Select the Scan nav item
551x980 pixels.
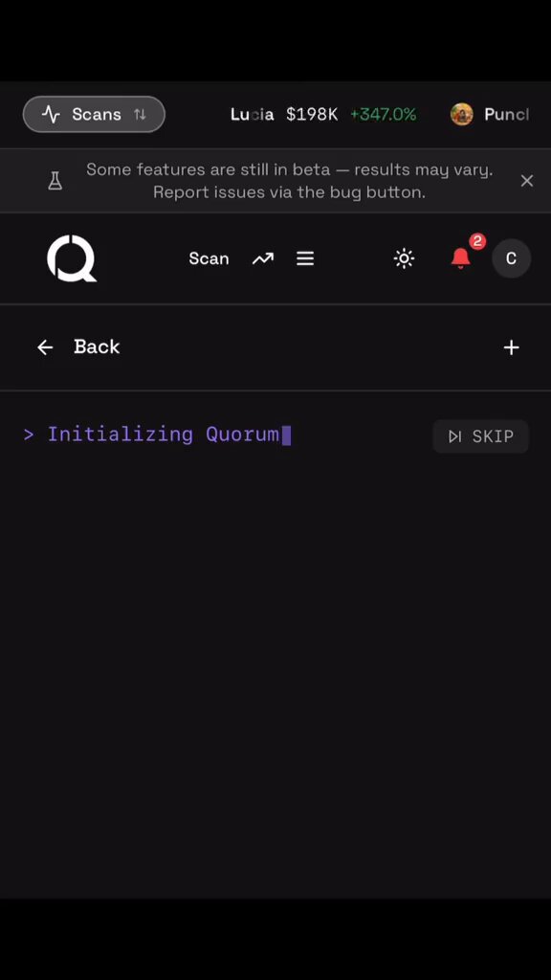(209, 258)
